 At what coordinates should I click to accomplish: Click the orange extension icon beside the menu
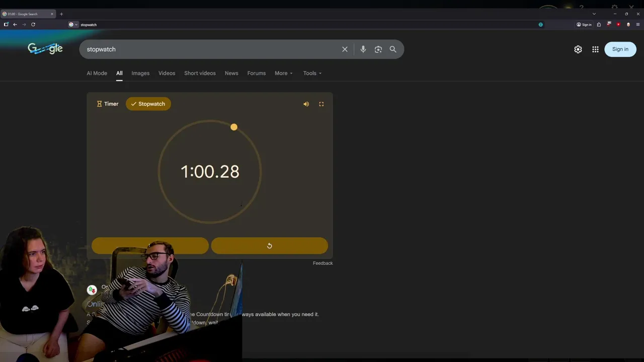628,25
